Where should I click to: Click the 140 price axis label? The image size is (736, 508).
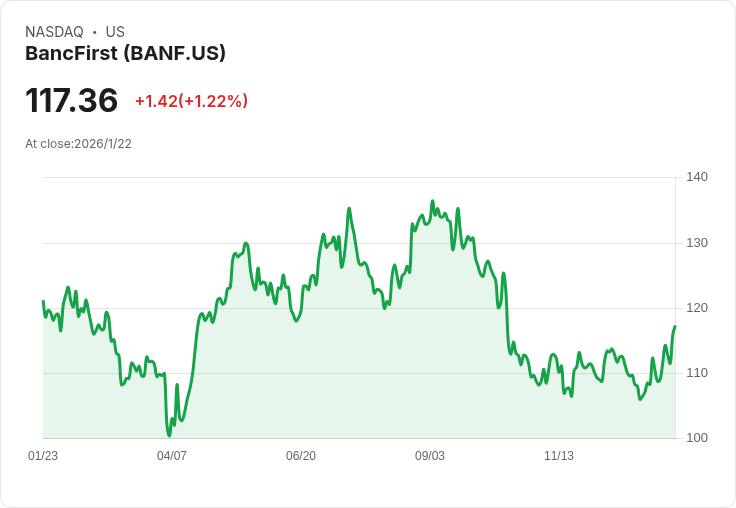click(x=697, y=177)
